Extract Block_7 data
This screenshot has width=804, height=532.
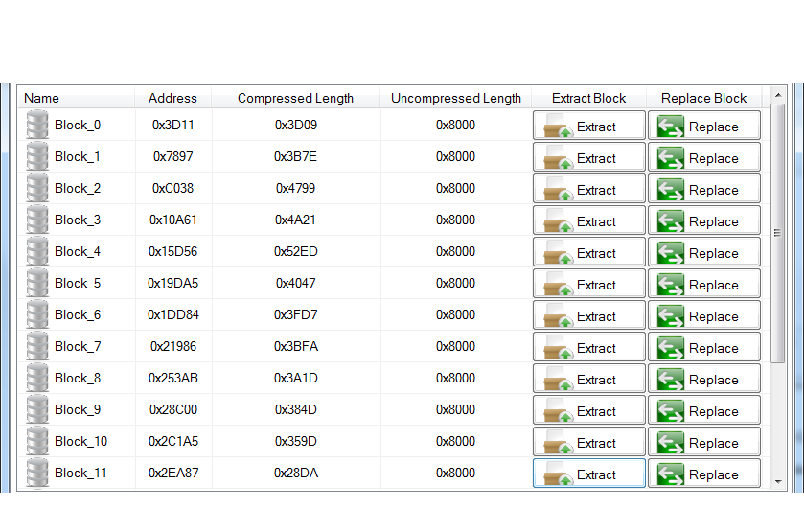[x=589, y=347]
